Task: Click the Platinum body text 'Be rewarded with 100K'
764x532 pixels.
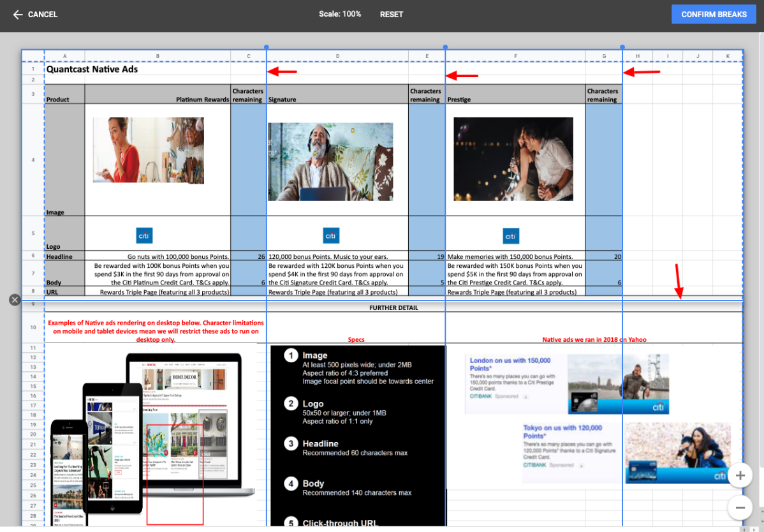Action: coord(158,274)
